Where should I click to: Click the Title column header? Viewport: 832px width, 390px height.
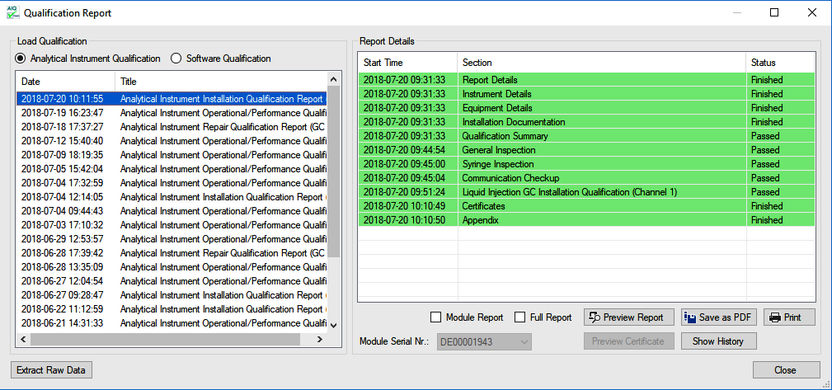click(221, 81)
